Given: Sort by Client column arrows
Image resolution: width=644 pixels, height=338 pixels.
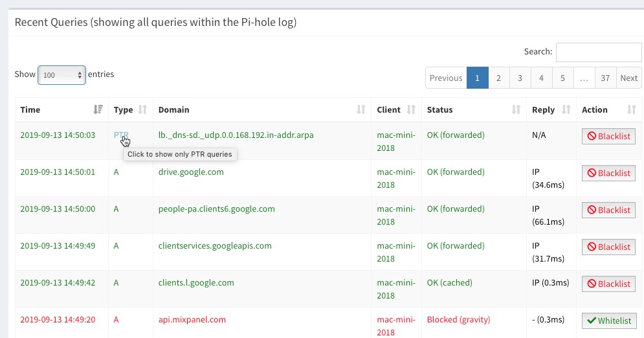Looking at the screenshot, I should [x=411, y=109].
